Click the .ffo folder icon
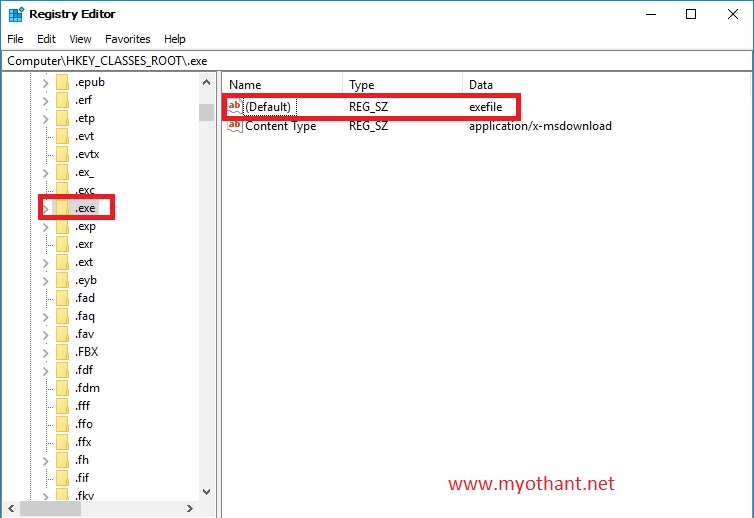The image size is (754, 518). [x=63, y=424]
